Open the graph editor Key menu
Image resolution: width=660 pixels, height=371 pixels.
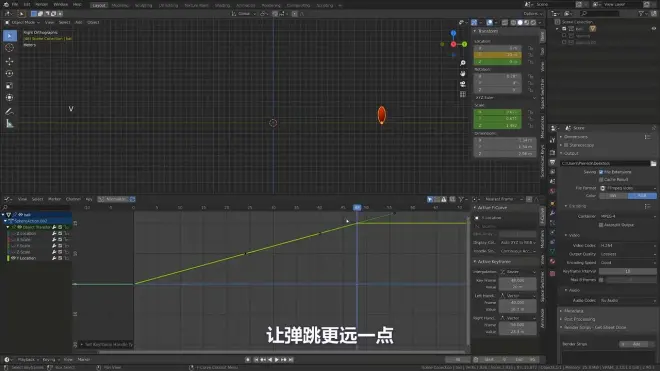[x=89, y=199]
